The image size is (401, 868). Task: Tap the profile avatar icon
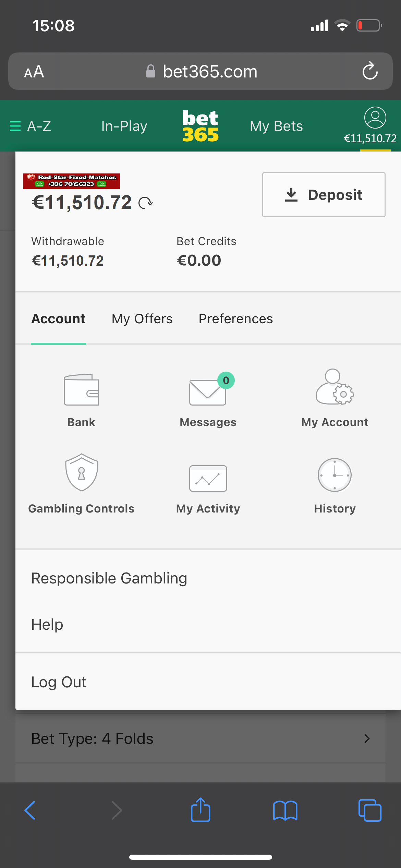coord(375,118)
